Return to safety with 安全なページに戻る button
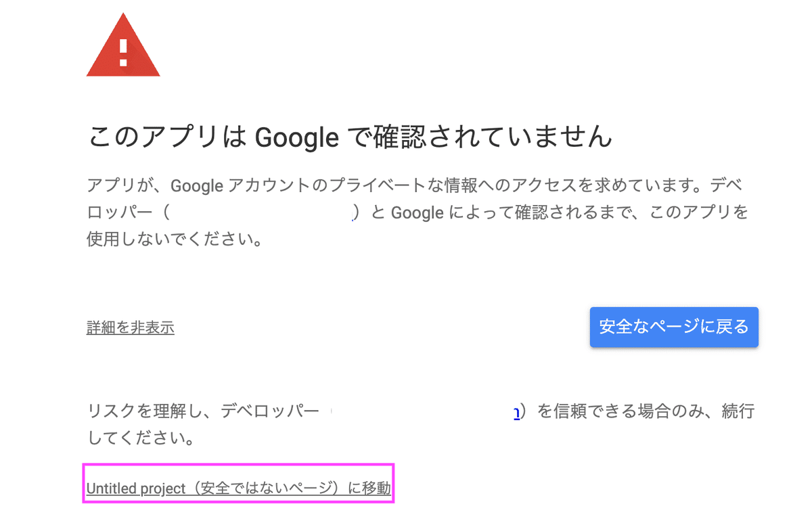 pos(674,327)
